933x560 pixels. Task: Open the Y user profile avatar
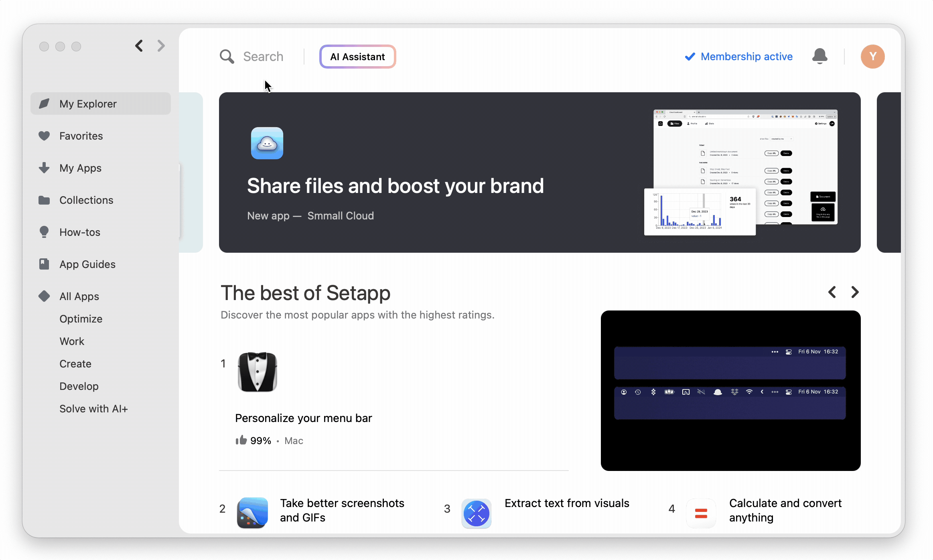click(872, 57)
